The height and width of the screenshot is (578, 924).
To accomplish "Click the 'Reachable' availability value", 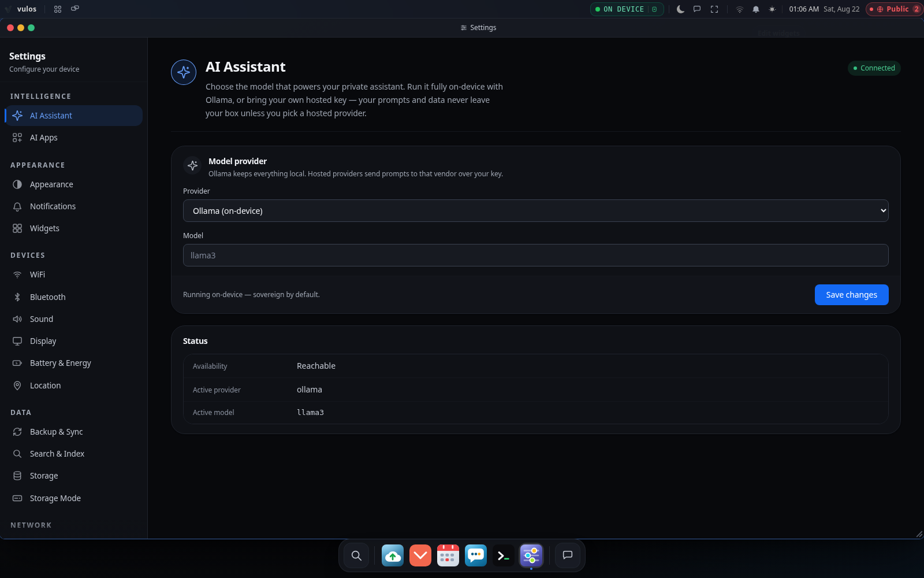I will pos(316,366).
